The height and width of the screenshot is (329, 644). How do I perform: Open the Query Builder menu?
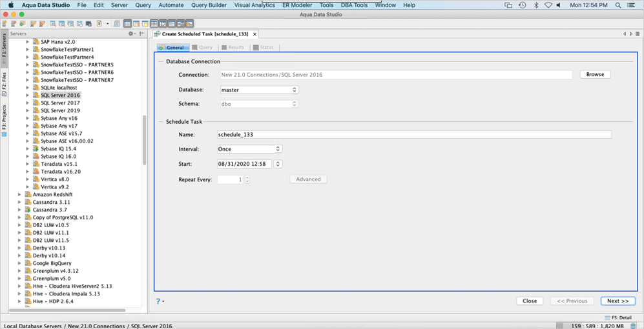tap(209, 5)
